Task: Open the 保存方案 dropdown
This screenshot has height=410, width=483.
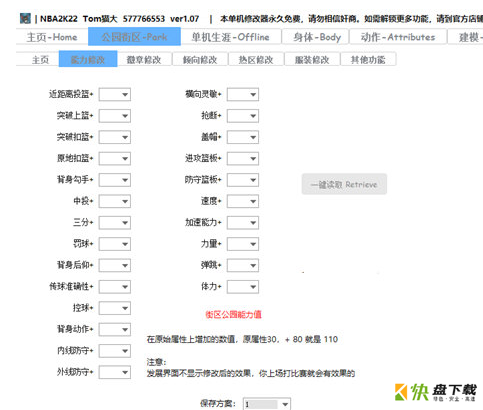Action: tap(267, 404)
